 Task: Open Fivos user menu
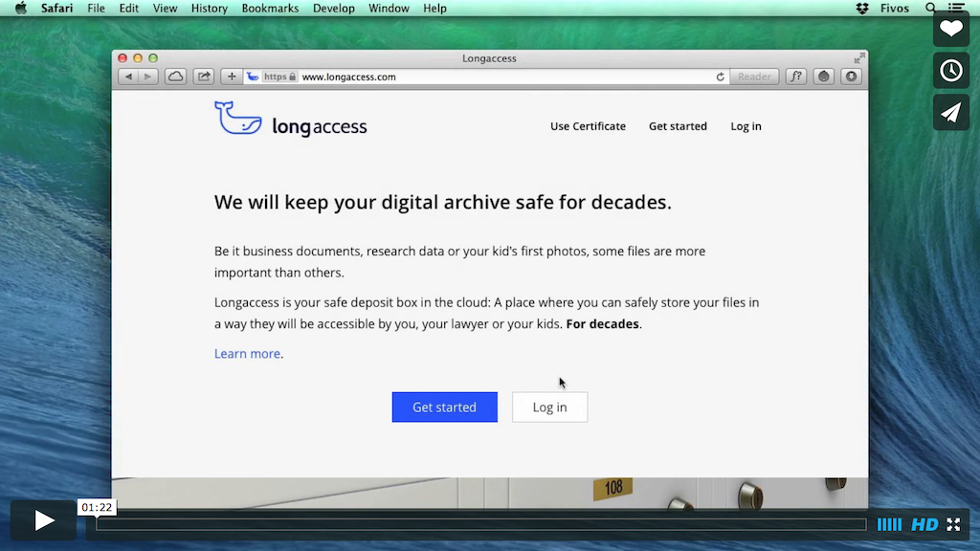coord(895,8)
